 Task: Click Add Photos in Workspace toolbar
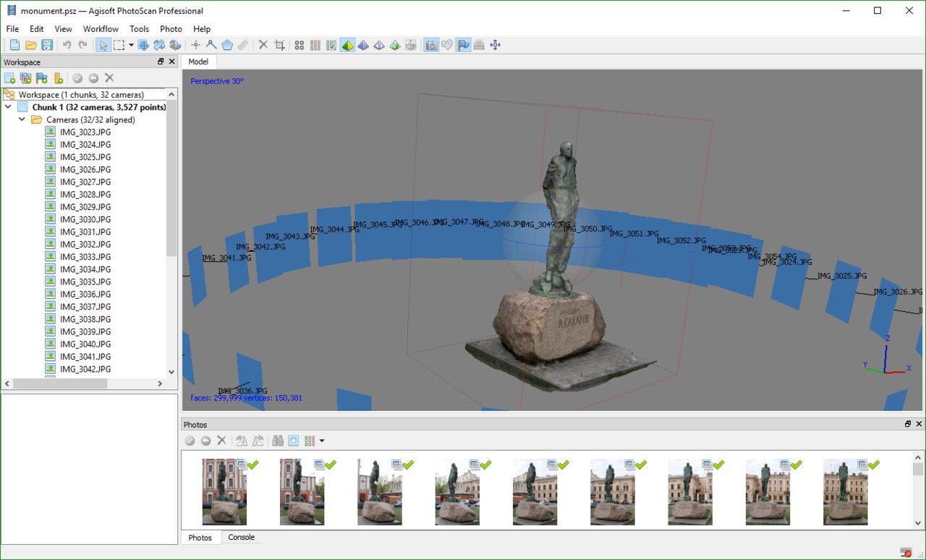[26, 78]
